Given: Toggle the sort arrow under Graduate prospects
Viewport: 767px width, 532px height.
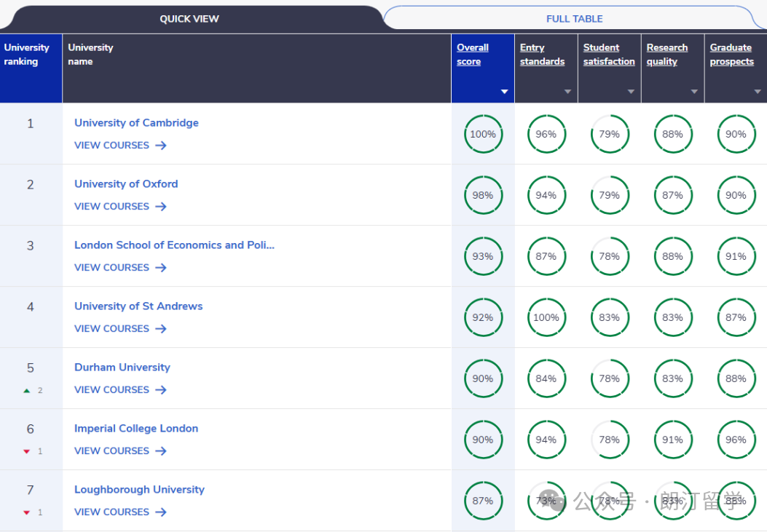Looking at the screenshot, I should pyautogui.click(x=758, y=92).
